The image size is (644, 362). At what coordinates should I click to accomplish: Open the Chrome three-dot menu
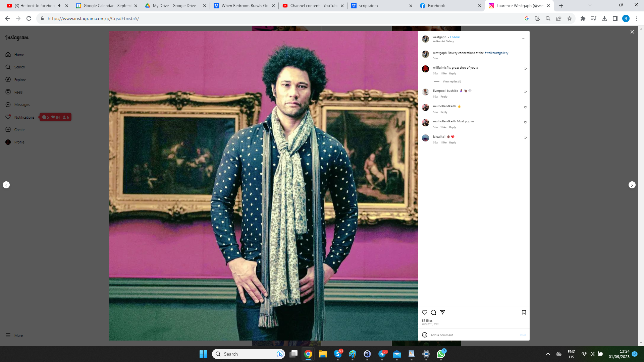click(637, 18)
